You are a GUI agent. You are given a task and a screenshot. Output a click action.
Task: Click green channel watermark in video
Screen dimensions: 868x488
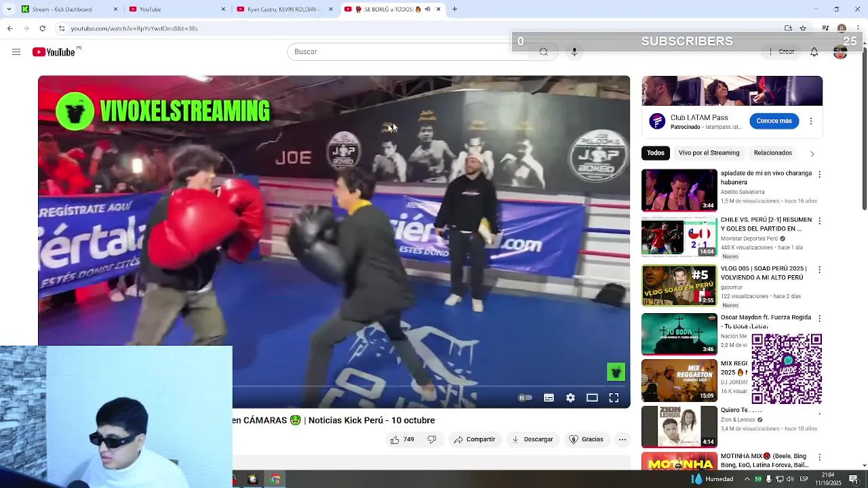[616, 371]
